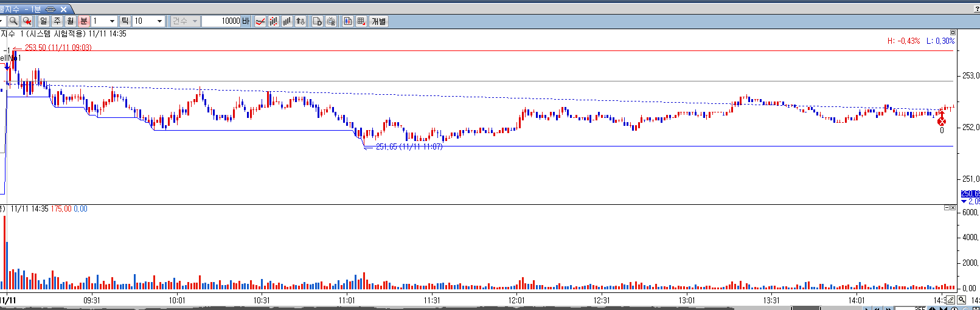Click the up-down arrows icon
980x310 pixels.
(301, 21)
